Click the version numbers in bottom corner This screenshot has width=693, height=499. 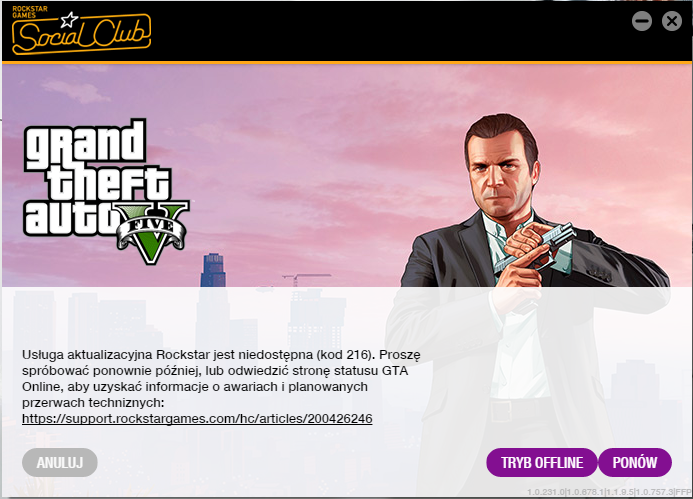(x=609, y=492)
